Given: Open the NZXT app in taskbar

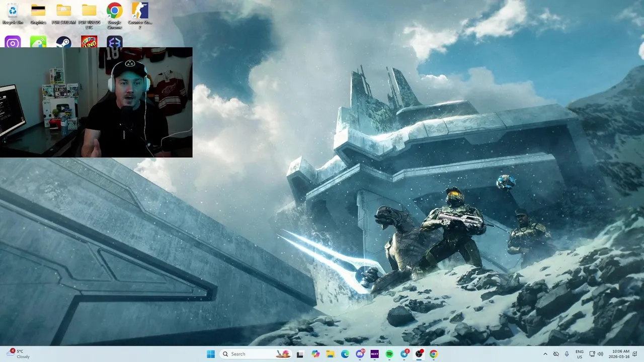Looking at the screenshot, I should pyautogui.click(x=374, y=354).
